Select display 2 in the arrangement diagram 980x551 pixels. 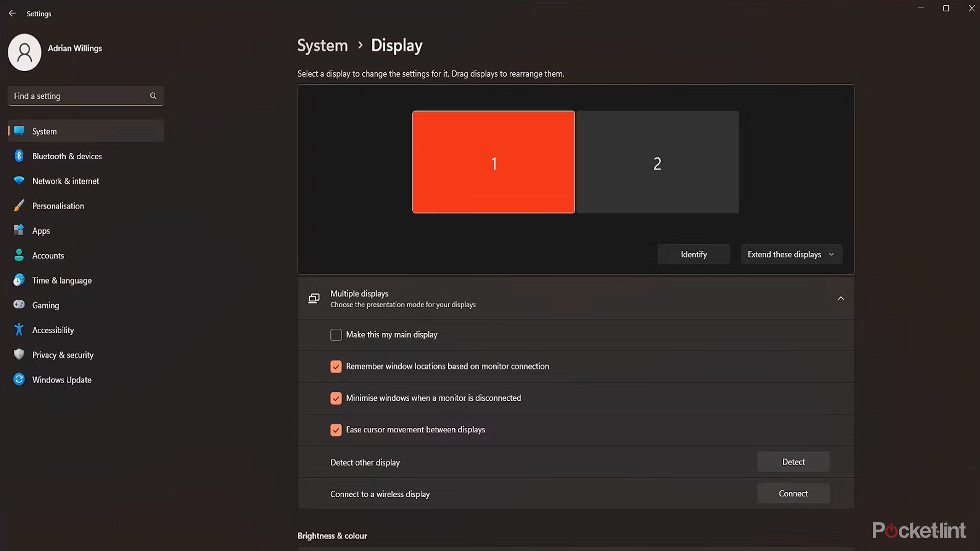click(x=657, y=162)
